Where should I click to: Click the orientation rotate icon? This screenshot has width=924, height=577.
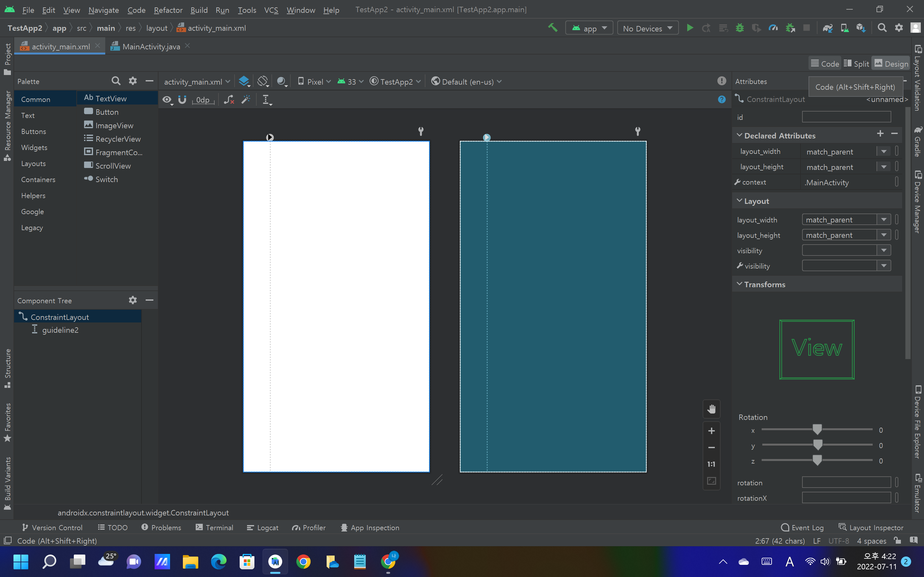(263, 81)
